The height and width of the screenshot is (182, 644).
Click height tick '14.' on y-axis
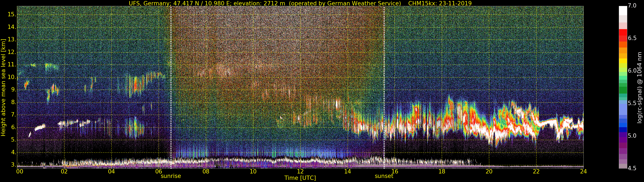coord(12,27)
